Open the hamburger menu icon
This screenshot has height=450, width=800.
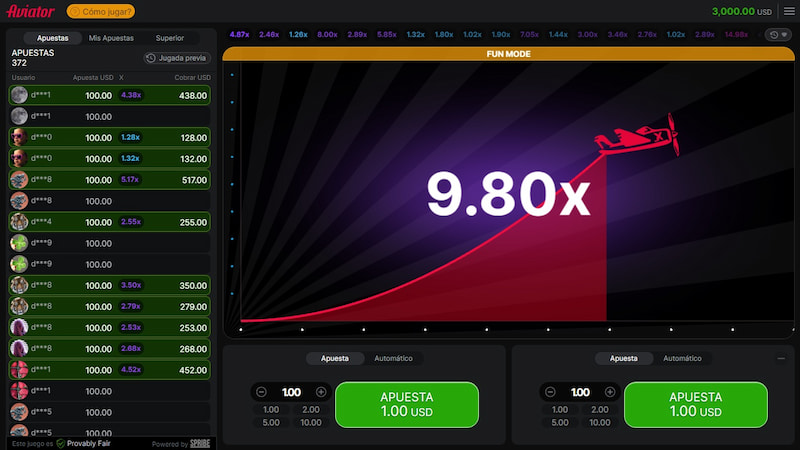click(789, 11)
